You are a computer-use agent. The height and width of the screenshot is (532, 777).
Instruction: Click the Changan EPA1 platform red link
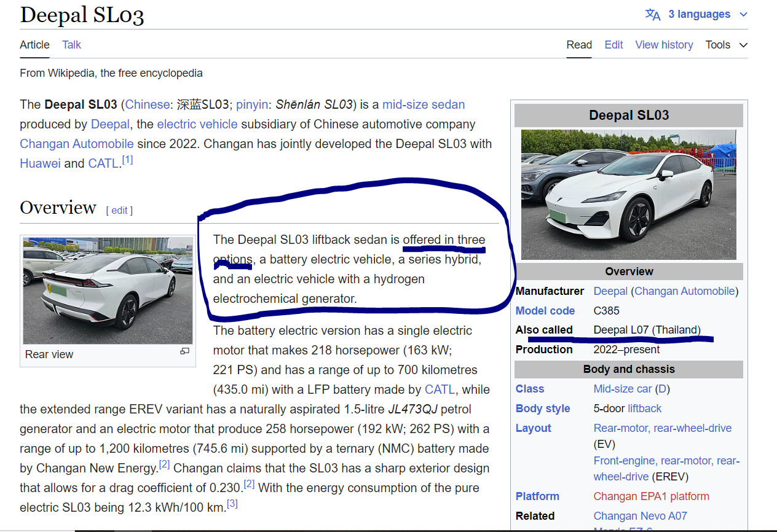(x=651, y=496)
